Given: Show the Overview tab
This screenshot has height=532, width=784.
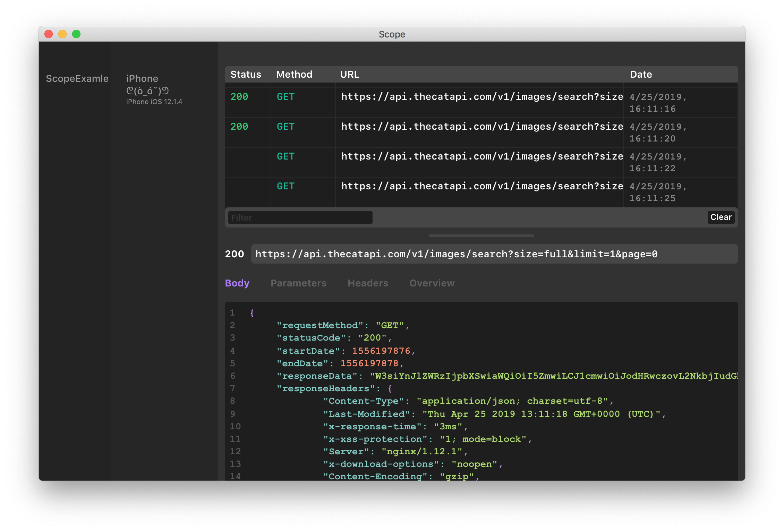Looking at the screenshot, I should coord(432,283).
